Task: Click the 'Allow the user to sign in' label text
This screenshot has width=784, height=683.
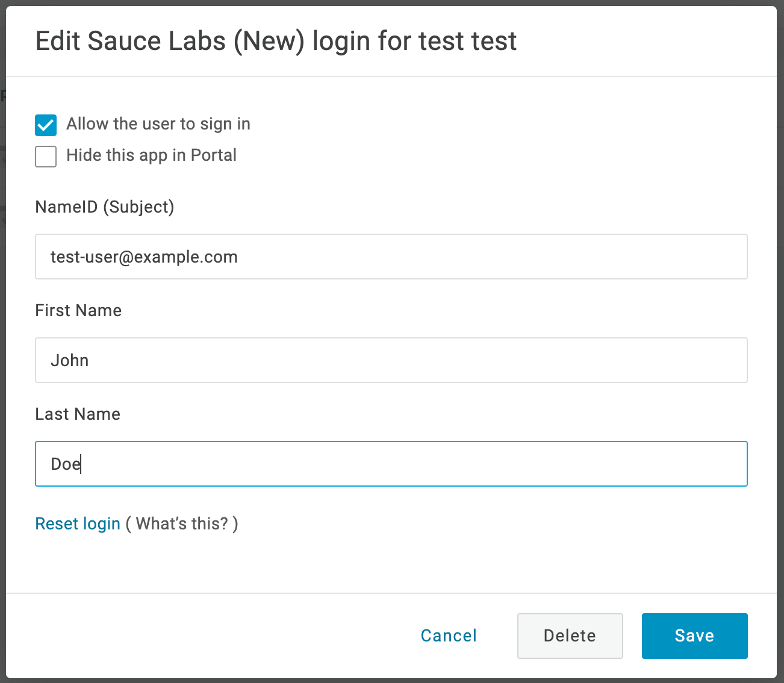Action: coord(158,124)
